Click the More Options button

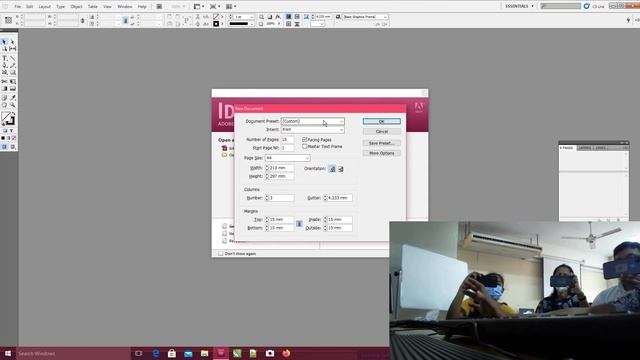click(382, 153)
